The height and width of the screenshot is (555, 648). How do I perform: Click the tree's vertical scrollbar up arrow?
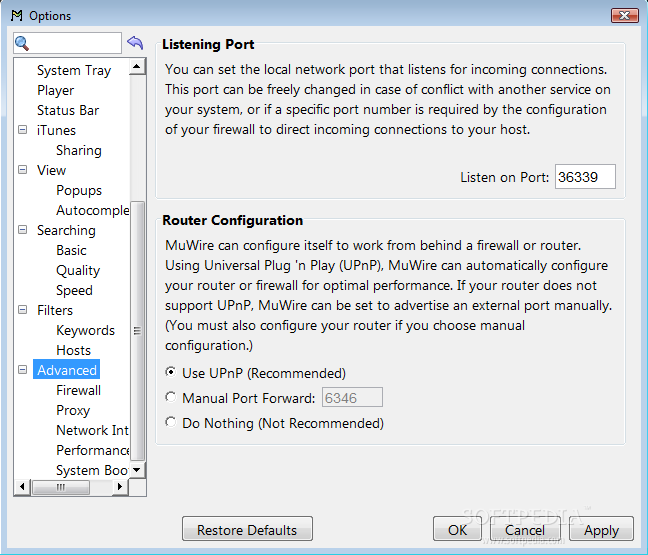click(x=137, y=67)
